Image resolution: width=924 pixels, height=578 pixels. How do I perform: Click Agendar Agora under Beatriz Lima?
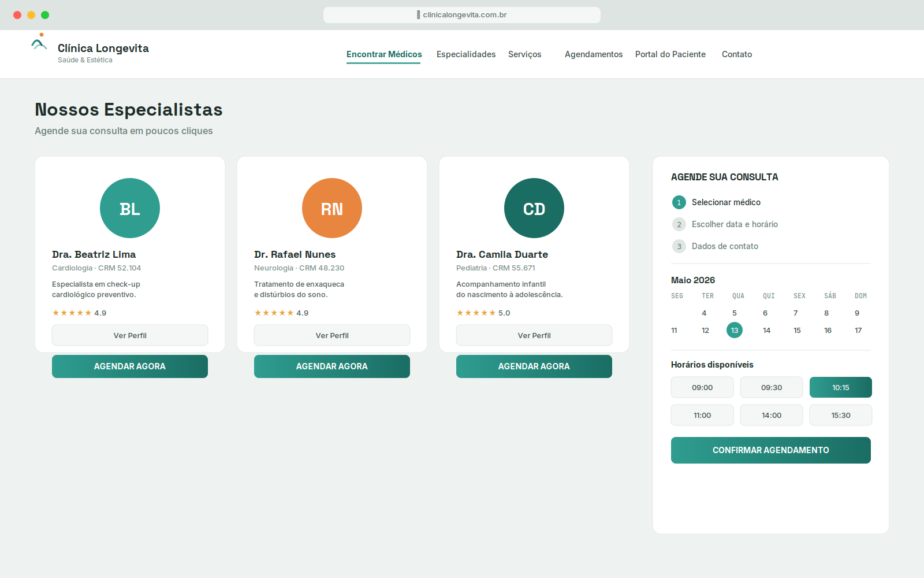point(130,366)
